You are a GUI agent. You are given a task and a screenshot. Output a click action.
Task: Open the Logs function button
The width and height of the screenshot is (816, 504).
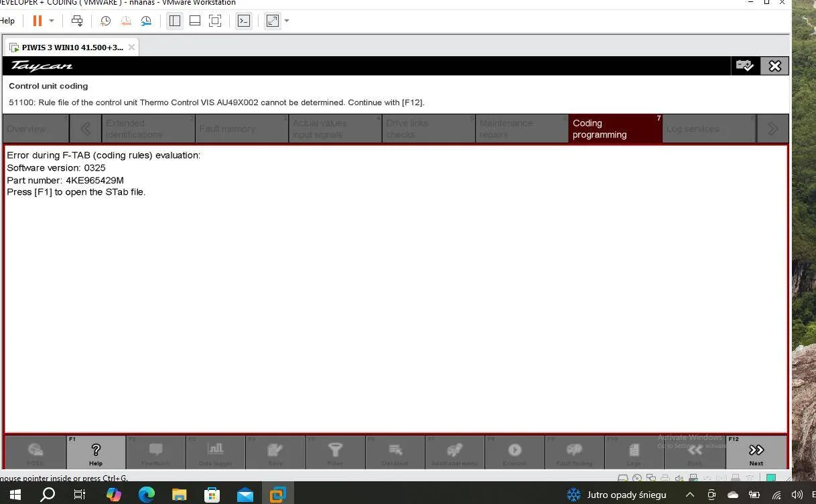pos(634,452)
